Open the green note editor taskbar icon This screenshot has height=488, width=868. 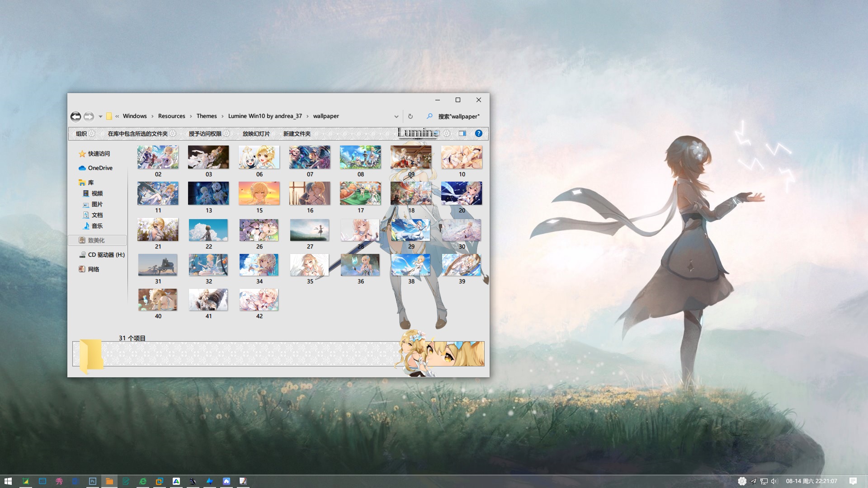point(126,481)
